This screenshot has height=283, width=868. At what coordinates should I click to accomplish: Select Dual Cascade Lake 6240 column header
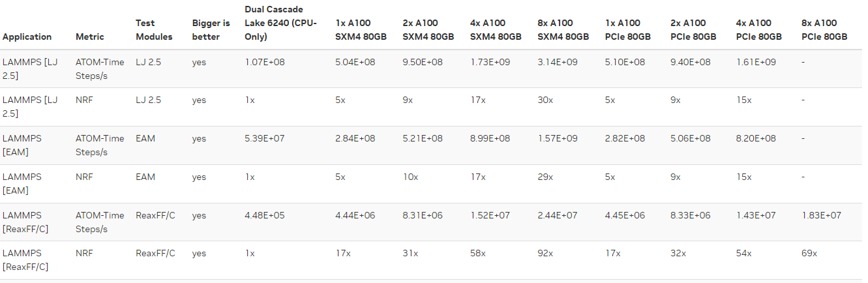[280, 23]
